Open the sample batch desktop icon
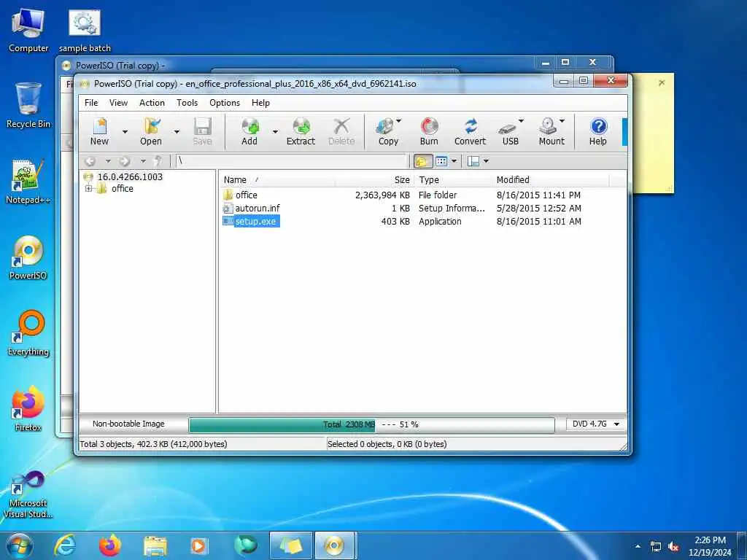Image resolution: width=747 pixels, height=560 pixels. tap(85, 31)
